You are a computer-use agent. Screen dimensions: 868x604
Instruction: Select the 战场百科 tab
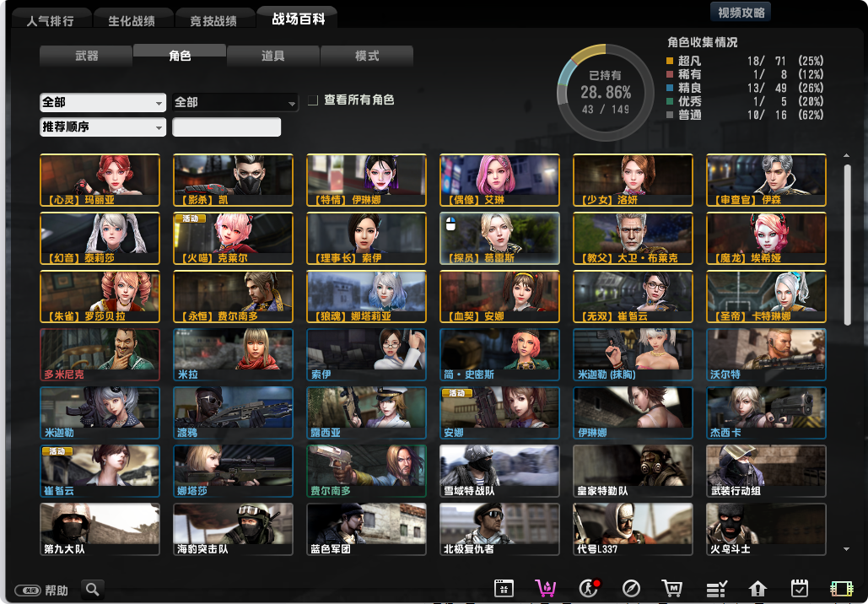coord(298,19)
